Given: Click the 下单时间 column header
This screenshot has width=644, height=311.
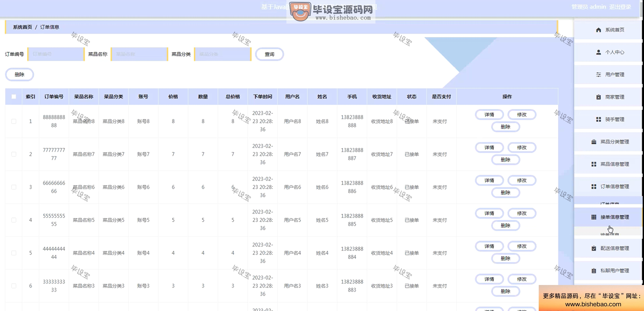Looking at the screenshot, I should [x=262, y=97].
